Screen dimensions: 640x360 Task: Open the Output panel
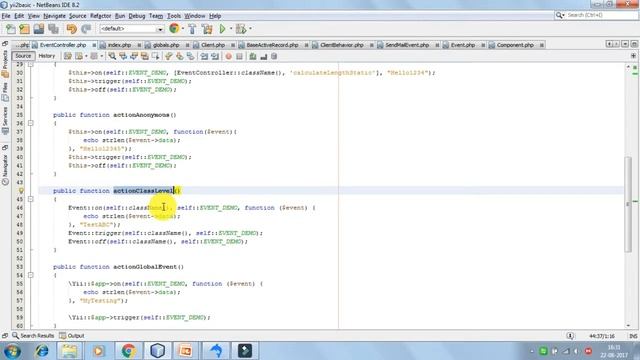tap(72, 336)
